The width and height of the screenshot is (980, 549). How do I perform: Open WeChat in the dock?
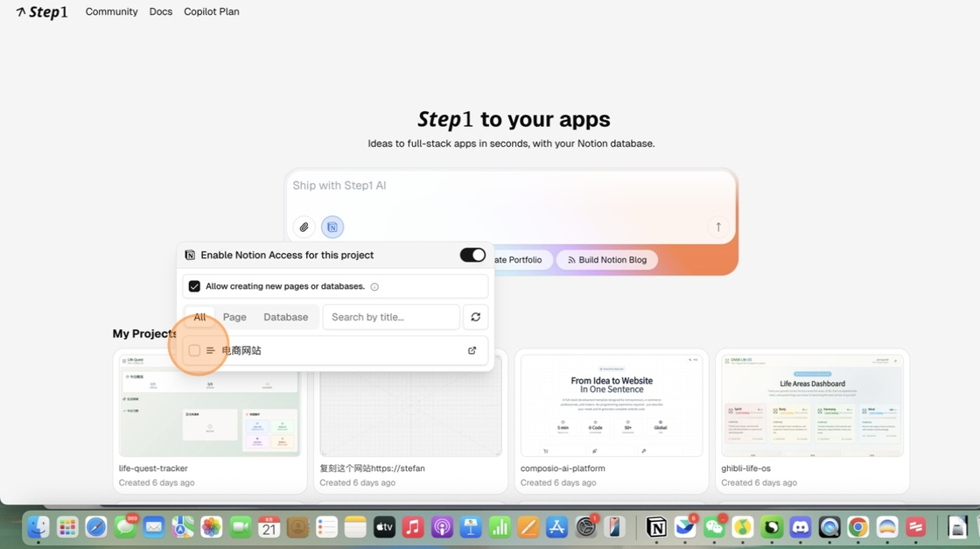pyautogui.click(x=714, y=527)
